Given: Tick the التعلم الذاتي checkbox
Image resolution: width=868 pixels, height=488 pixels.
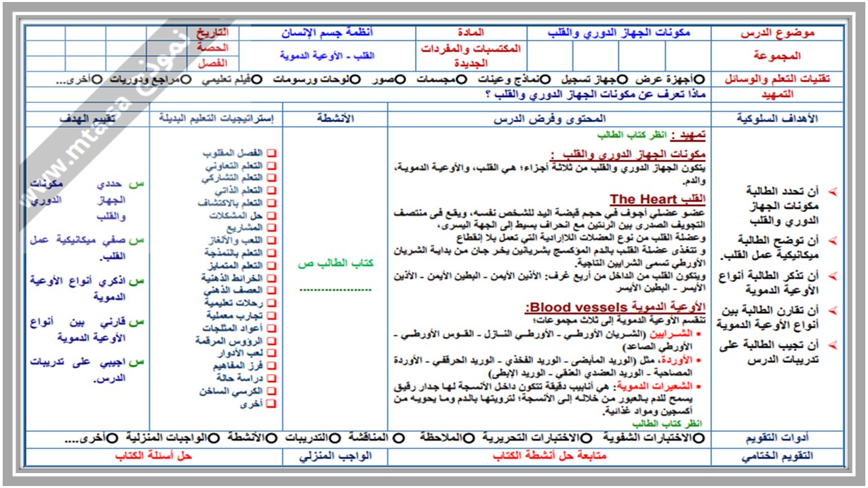Looking at the screenshot, I should click(271, 191).
